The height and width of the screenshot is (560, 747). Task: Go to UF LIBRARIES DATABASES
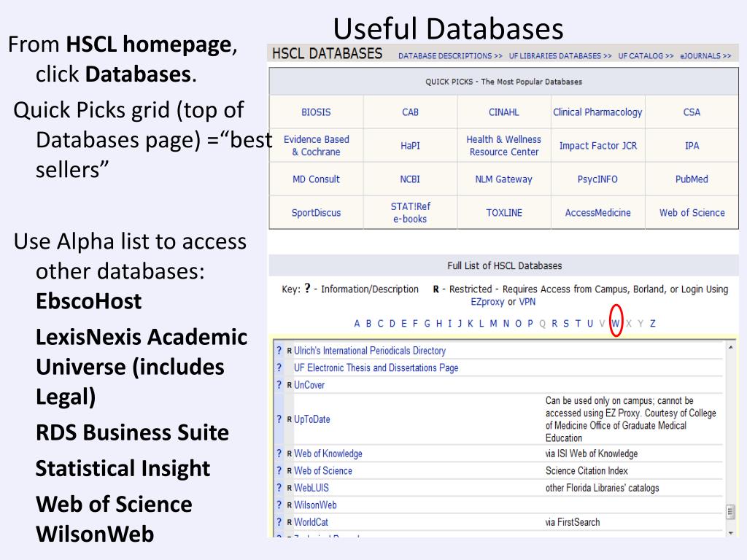(560, 55)
